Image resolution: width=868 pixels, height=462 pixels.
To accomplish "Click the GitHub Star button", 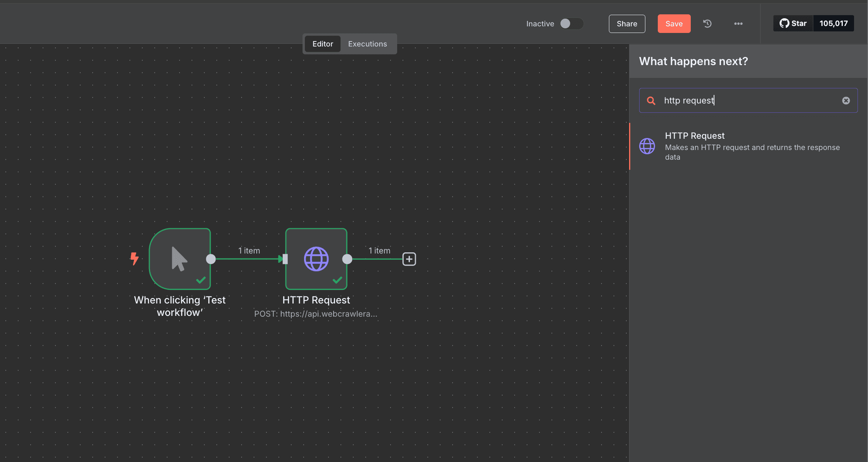I will [x=793, y=23].
